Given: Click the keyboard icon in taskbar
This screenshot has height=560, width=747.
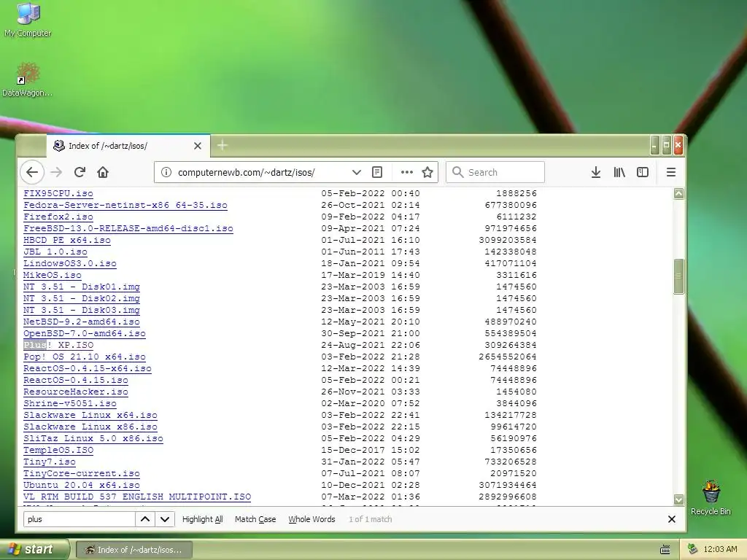Looking at the screenshot, I should pyautogui.click(x=665, y=550).
